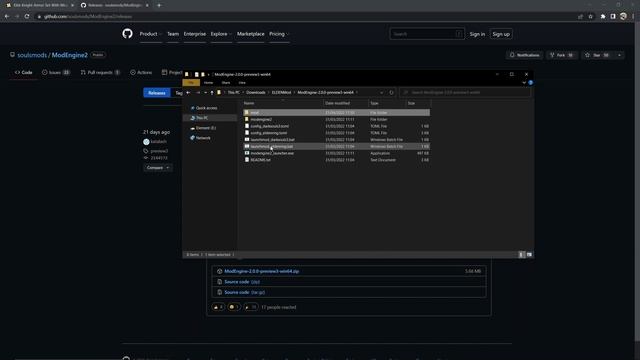The width and height of the screenshot is (640, 360).
Task: Sort files by Date modified column header
Action: [338, 103]
